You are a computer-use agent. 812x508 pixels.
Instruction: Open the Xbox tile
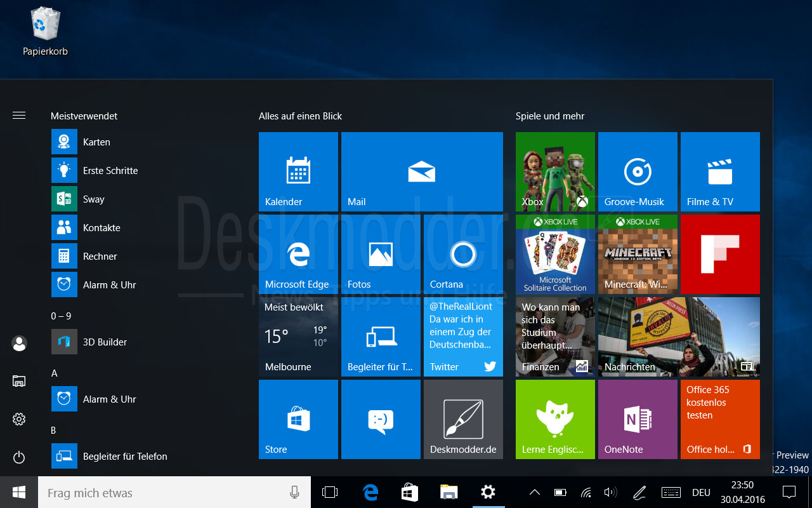555,171
